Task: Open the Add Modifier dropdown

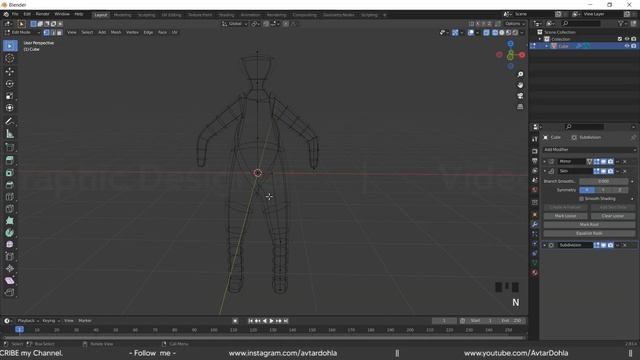Action: pyautogui.click(x=589, y=150)
